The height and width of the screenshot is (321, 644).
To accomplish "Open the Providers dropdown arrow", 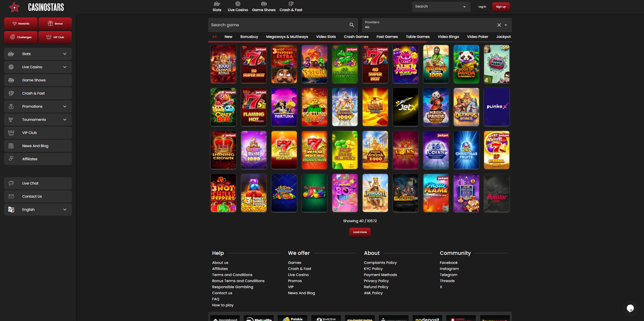I will 506,25.
